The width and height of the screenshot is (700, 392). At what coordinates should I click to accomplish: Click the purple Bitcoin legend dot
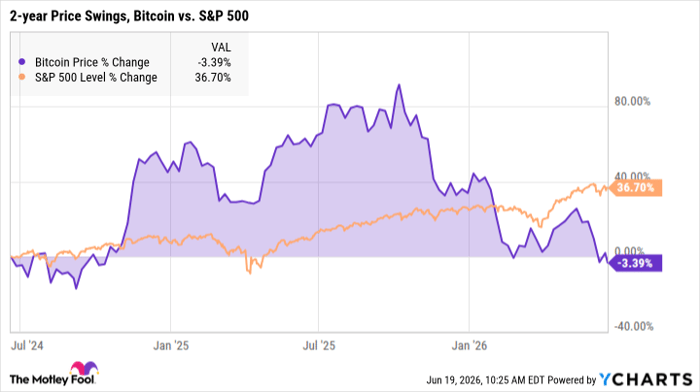pos(22,62)
